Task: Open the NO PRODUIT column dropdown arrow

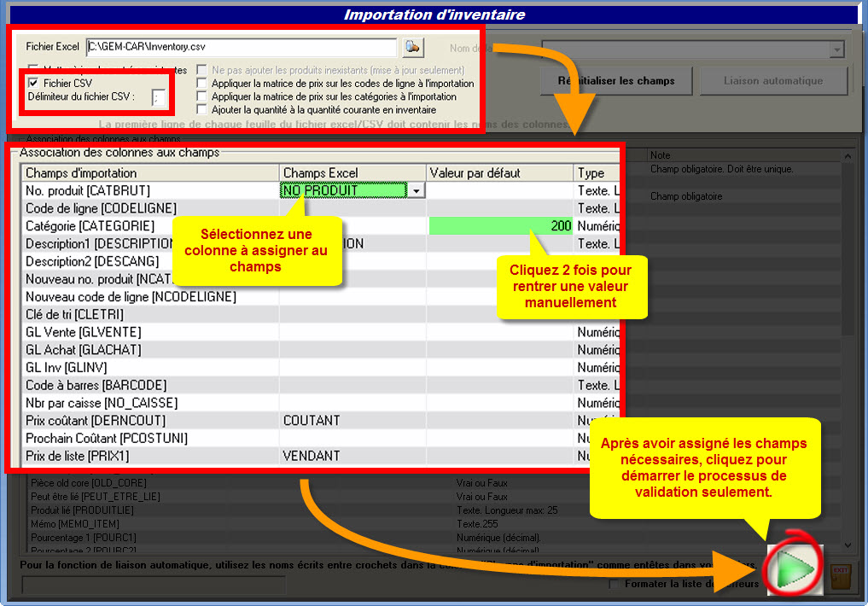Action: click(416, 191)
